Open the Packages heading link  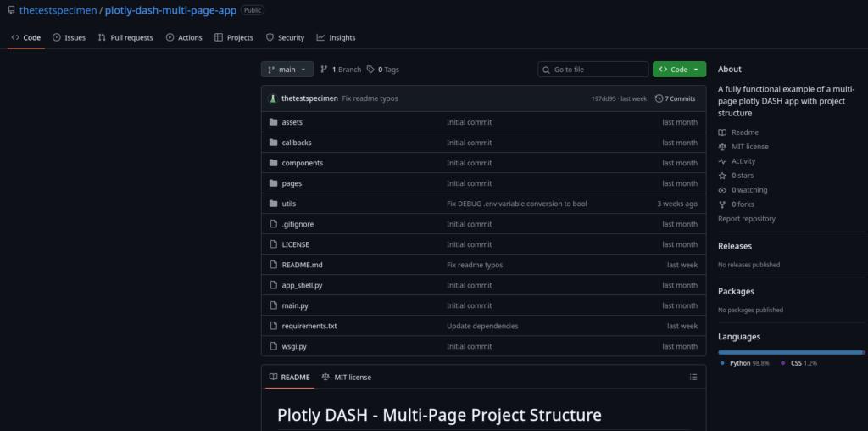737,291
